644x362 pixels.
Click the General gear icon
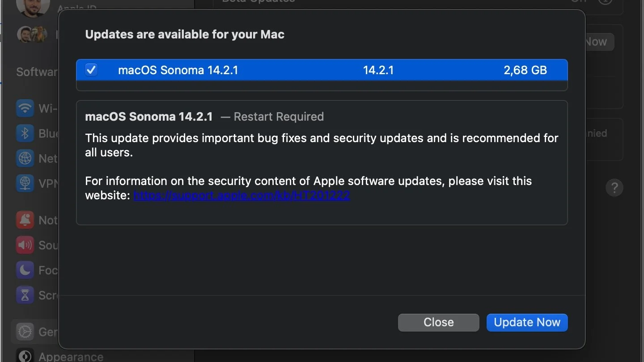25,332
